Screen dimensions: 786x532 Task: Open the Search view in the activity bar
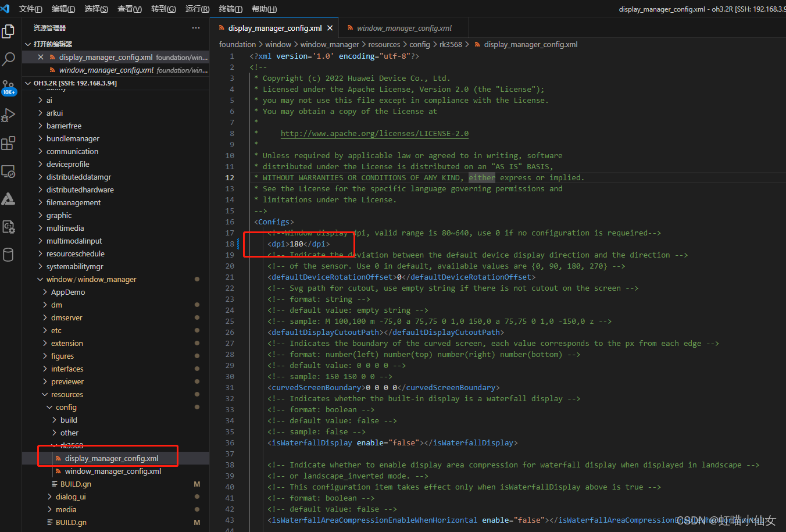coord(8,59)
